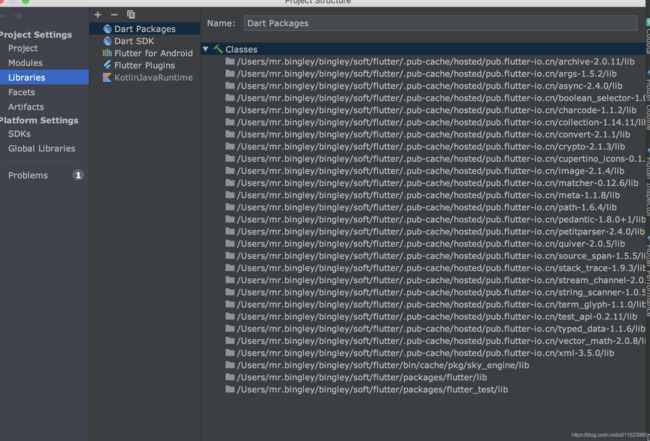Image resolution: width=650 pixels, height=441 pixels.
Task: Select the path-1.6.4/lib path
Action: [x=427, y=207]
